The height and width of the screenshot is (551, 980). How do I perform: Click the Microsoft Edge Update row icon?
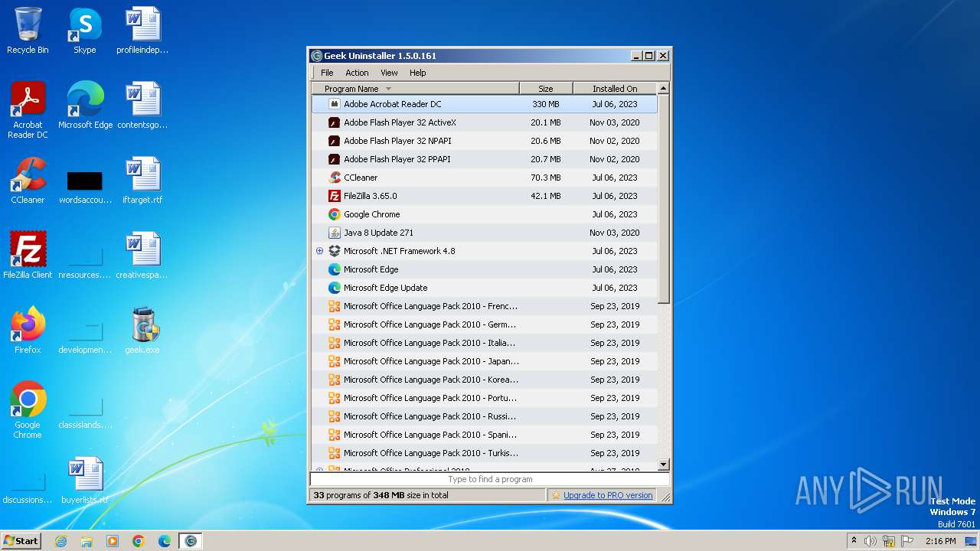tap(334, 288)
